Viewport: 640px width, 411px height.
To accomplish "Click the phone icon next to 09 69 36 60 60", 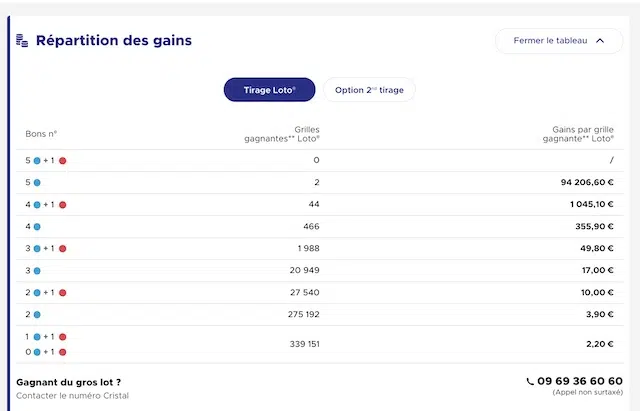I will [x=530, y=382].
